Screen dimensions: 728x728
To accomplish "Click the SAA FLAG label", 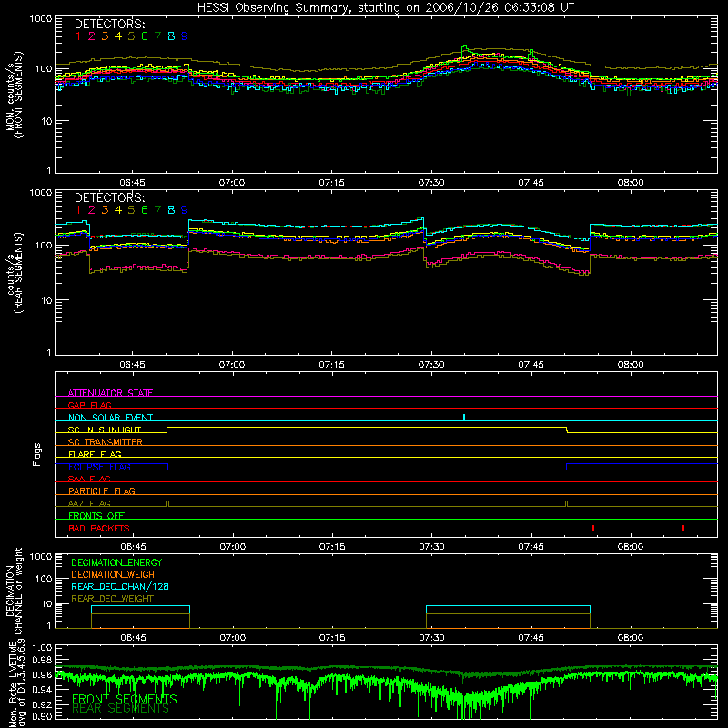I will coord(89,479).
